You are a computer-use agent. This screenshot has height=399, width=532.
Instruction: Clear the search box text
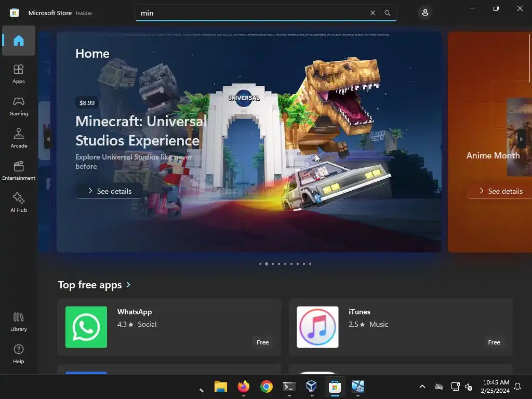[373, 13]
